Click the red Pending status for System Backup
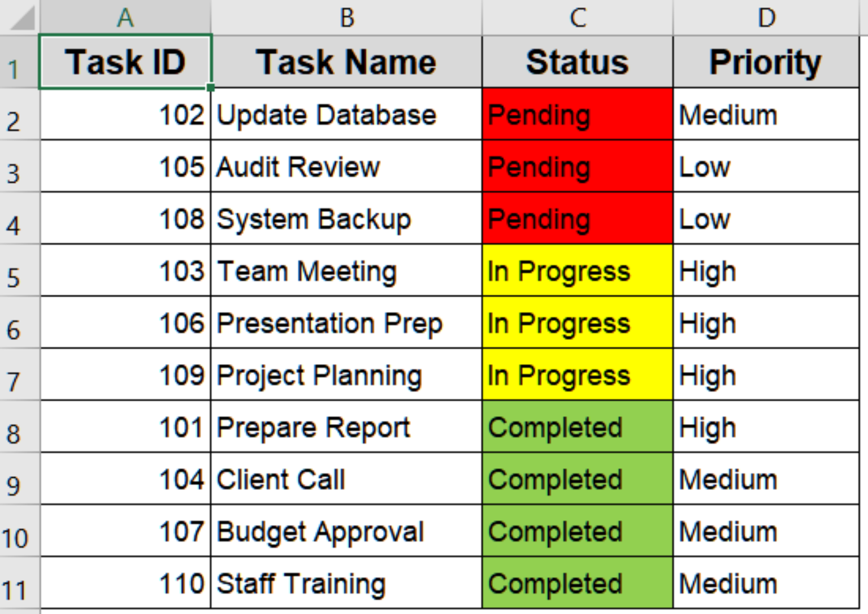Image resolution: width=868 pixels, height=614 pixels. click(576, 219)
